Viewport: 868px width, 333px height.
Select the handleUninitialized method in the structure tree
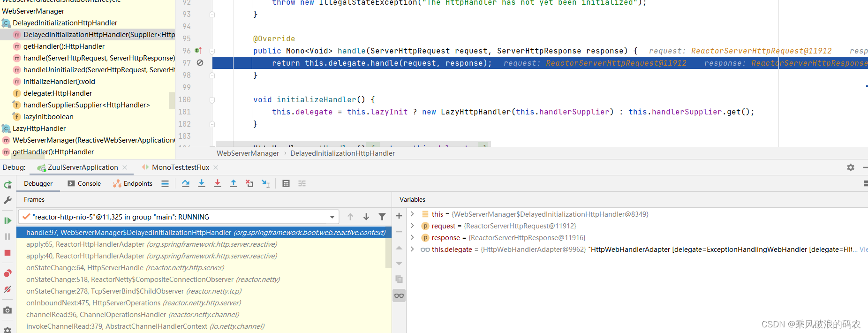99,69
